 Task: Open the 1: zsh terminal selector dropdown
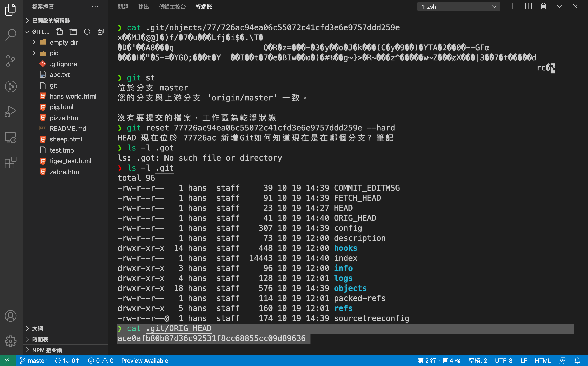[458, 7]
